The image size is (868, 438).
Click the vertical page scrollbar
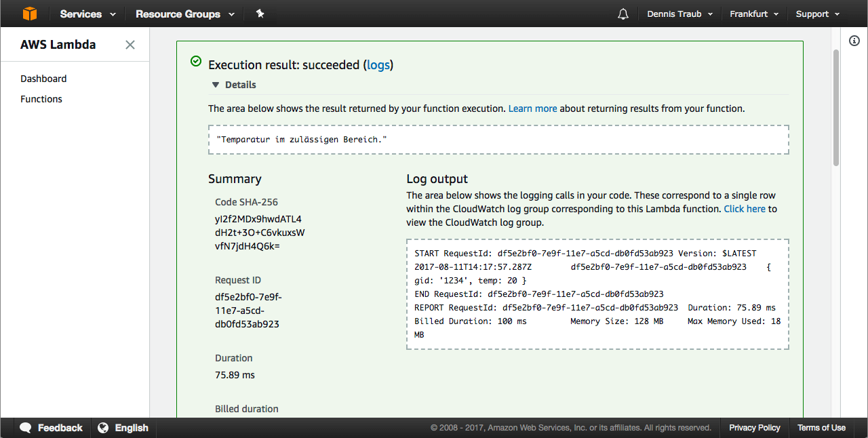(x=836, y=108)
